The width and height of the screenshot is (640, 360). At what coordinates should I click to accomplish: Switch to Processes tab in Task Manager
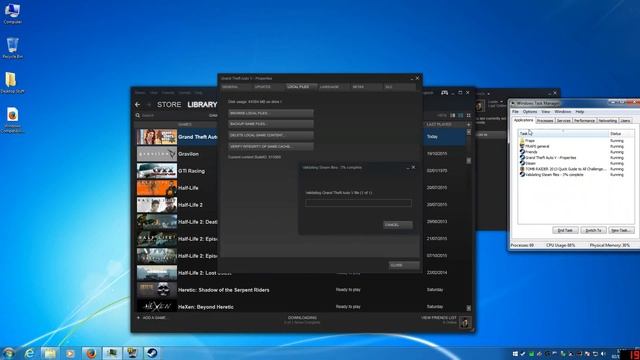coord(545,121)
